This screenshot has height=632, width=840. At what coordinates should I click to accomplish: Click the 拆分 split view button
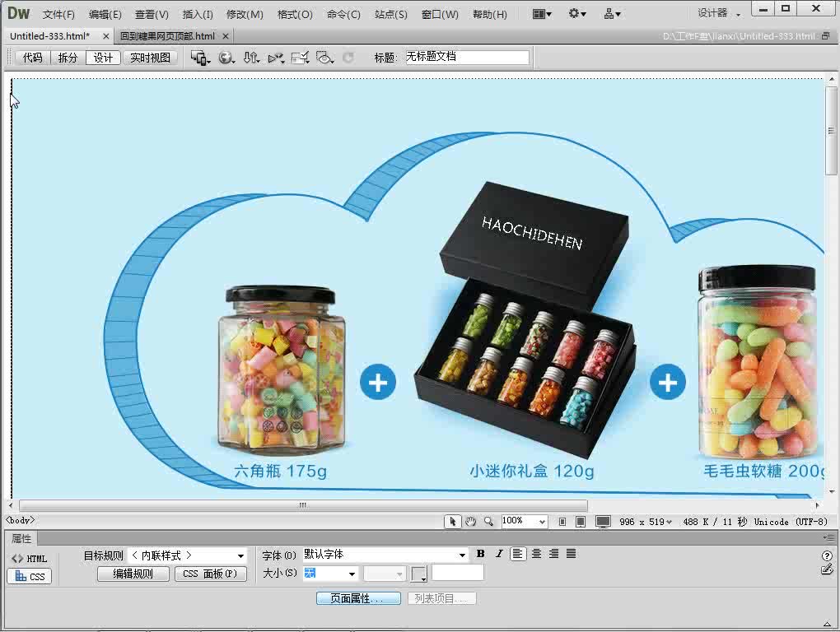coord(68,58)
